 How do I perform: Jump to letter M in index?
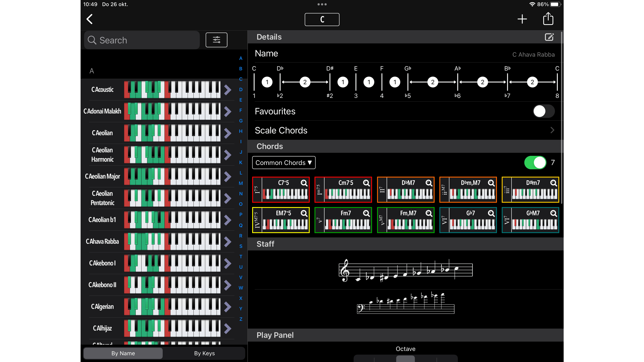240,183
